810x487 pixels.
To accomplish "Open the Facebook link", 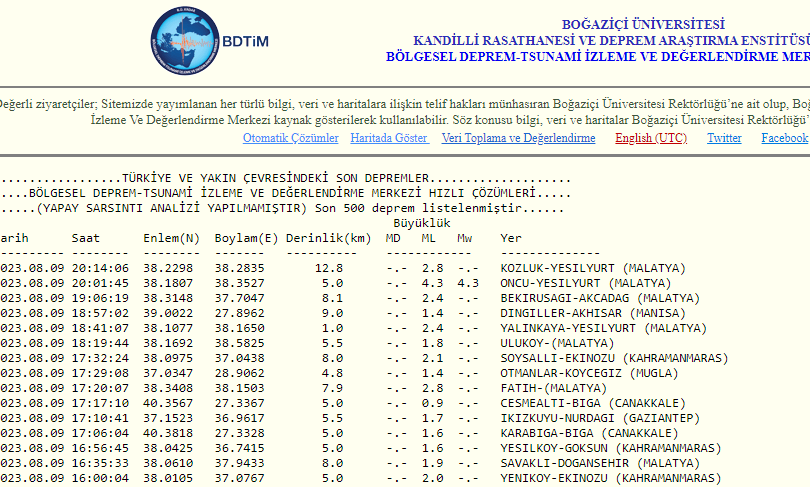I will click(784, 138).
